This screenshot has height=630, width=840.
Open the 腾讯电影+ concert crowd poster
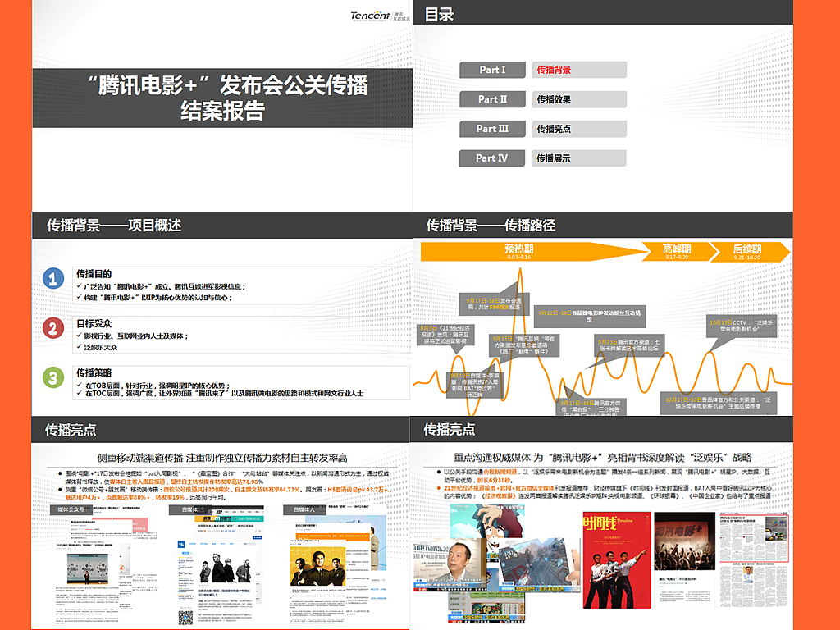(x=685, y=541)
